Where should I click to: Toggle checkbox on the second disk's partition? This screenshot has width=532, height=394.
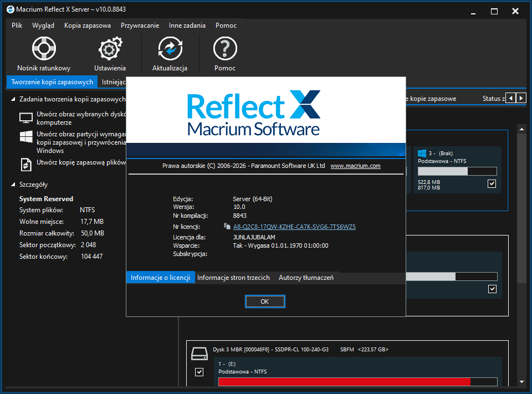pyautogui.click(x=492, y=289)
